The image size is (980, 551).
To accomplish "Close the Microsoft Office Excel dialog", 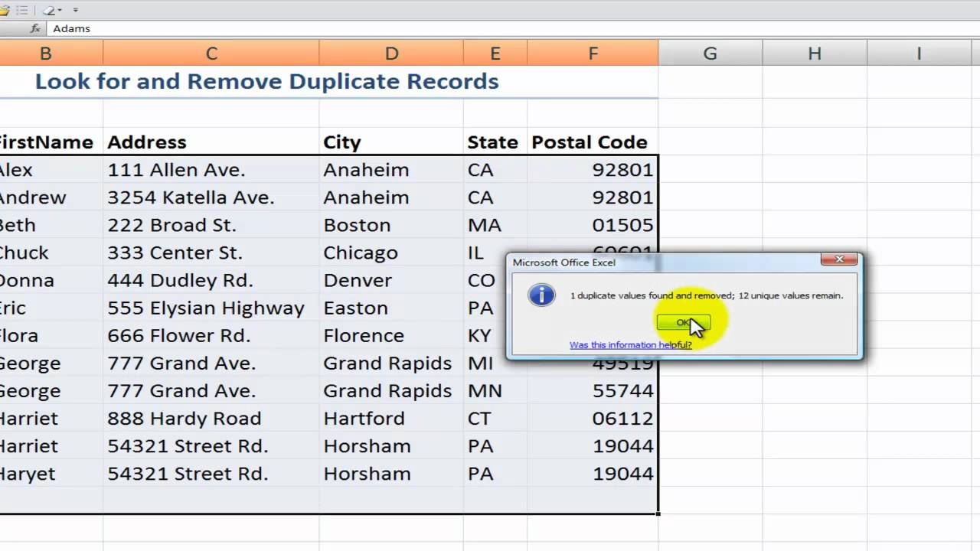I will [x=838, y=260].
